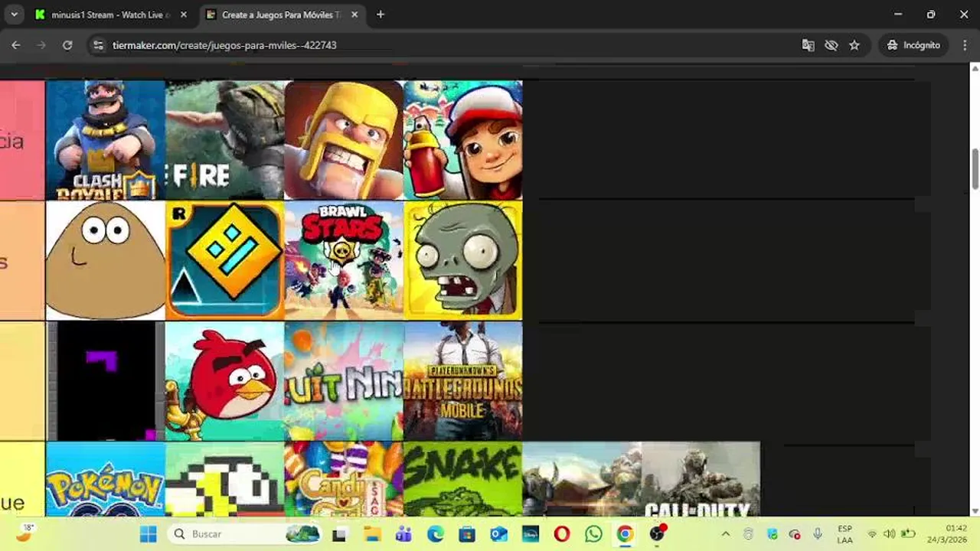The height and width of the screenshot is (551, 980).
Task: Select the PUBG Battlegrounds Mobile tile
Action: pyautogui.click(x=463, y=381)
